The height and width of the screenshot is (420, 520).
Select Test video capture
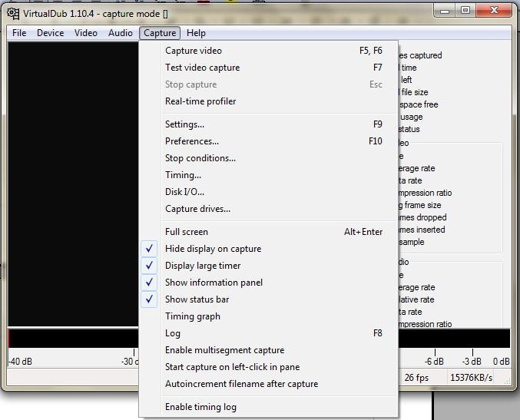coord(269,68)
